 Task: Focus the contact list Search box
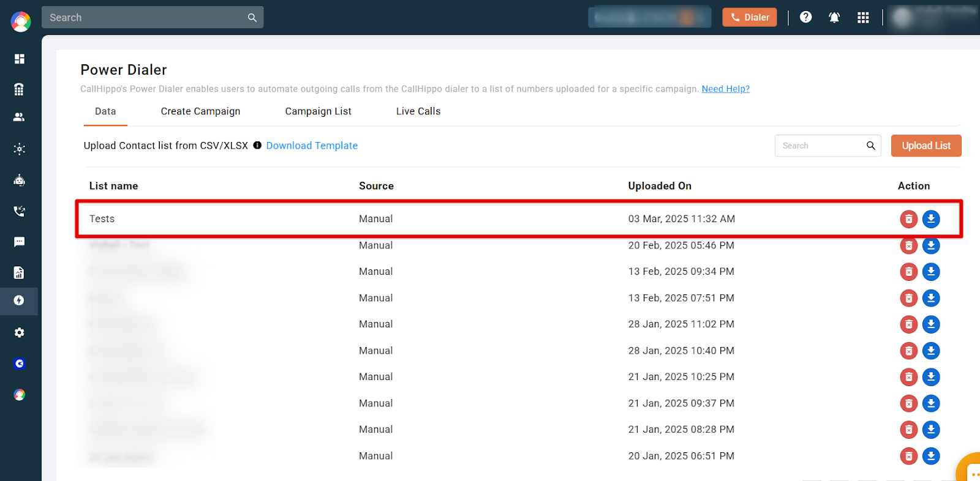827,146
